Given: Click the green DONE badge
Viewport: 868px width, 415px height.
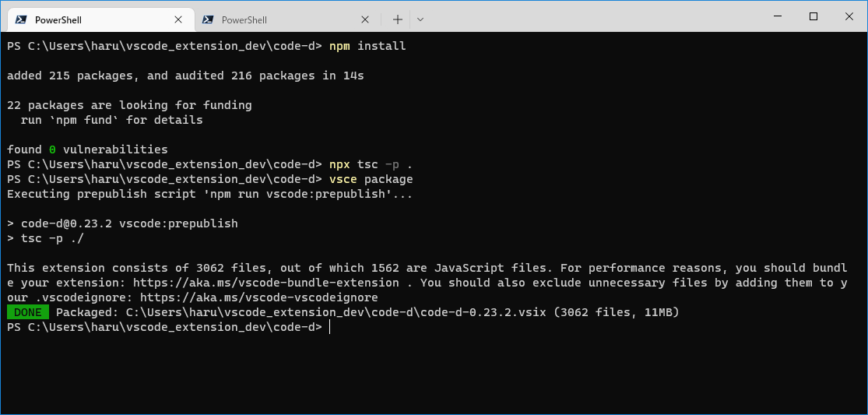Looking at the screenshot, I should coord(28,313).
